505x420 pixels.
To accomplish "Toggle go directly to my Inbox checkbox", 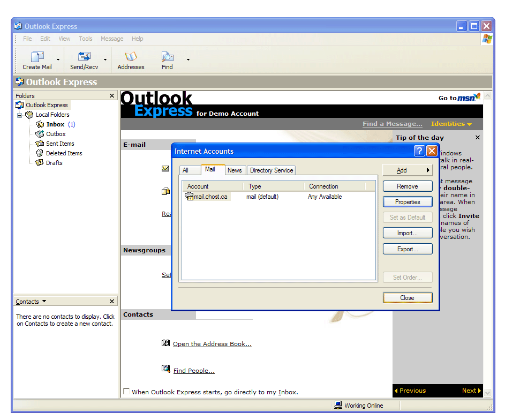I will [x=126, y=391].
